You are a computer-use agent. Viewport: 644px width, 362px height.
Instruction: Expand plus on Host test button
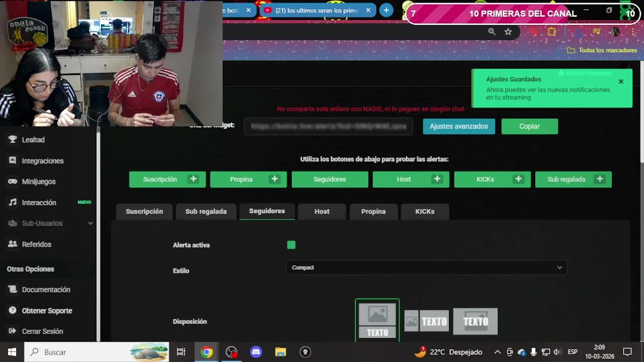click(x=437, y=179)
